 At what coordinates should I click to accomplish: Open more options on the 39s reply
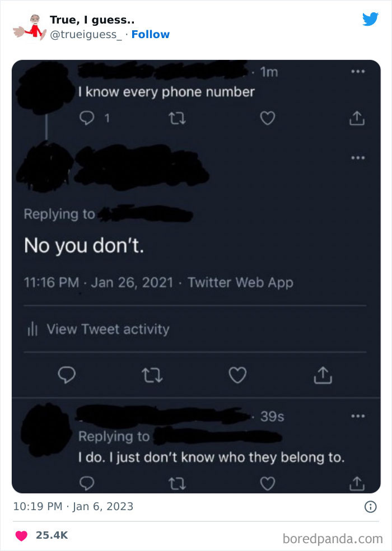click(x=358, y=417)
